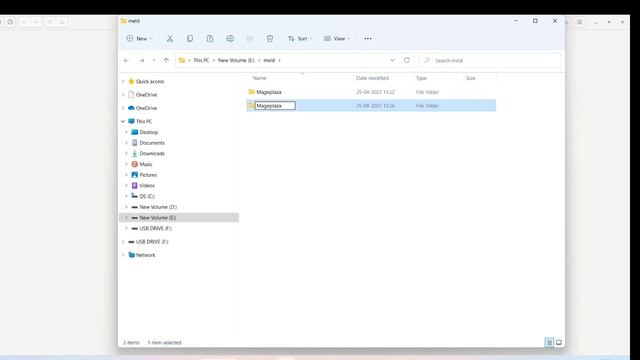Click the Network sidebar icon
Image resolution: width=640 pixels, height=360 pixels.
click(x=131, y=255)
